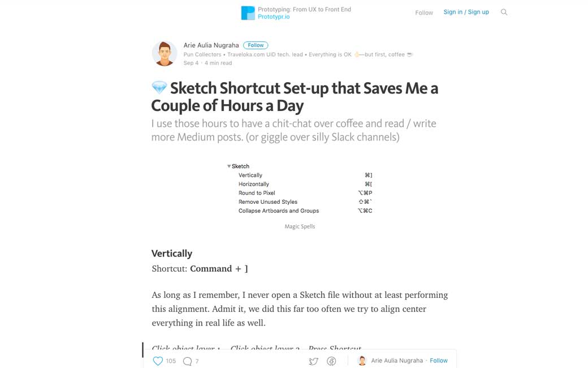
Task: Click the 105 likes count
Action: pos(171,361)
